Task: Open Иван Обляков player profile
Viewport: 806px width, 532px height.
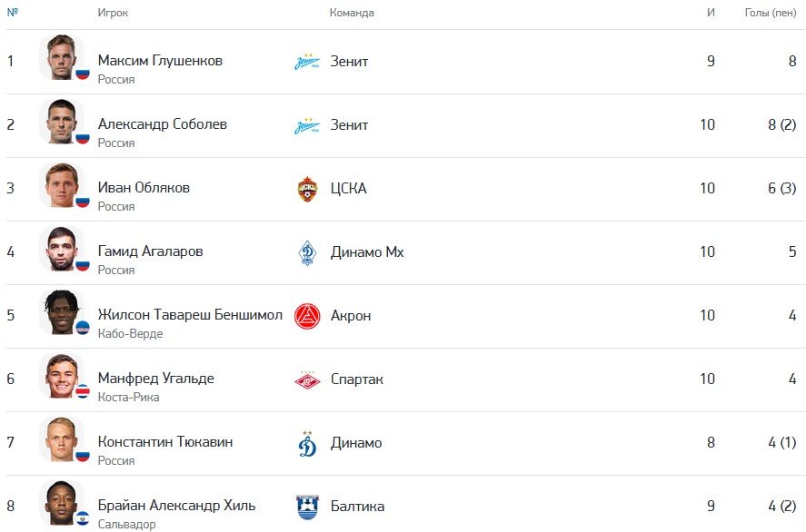Action: click(144, 188)
